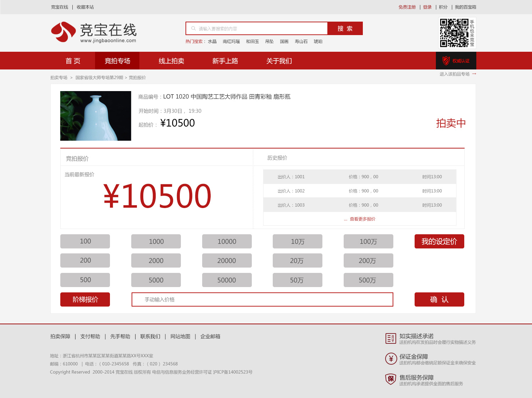
Task: Click the 阶梯报价 ladder bid button
Action: click(x=85, y=299)
